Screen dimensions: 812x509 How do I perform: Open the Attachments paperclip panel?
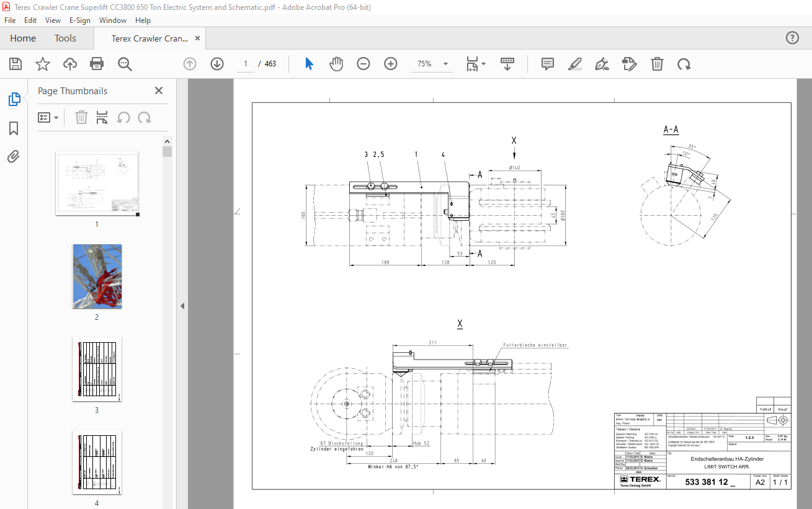point(14,156)
